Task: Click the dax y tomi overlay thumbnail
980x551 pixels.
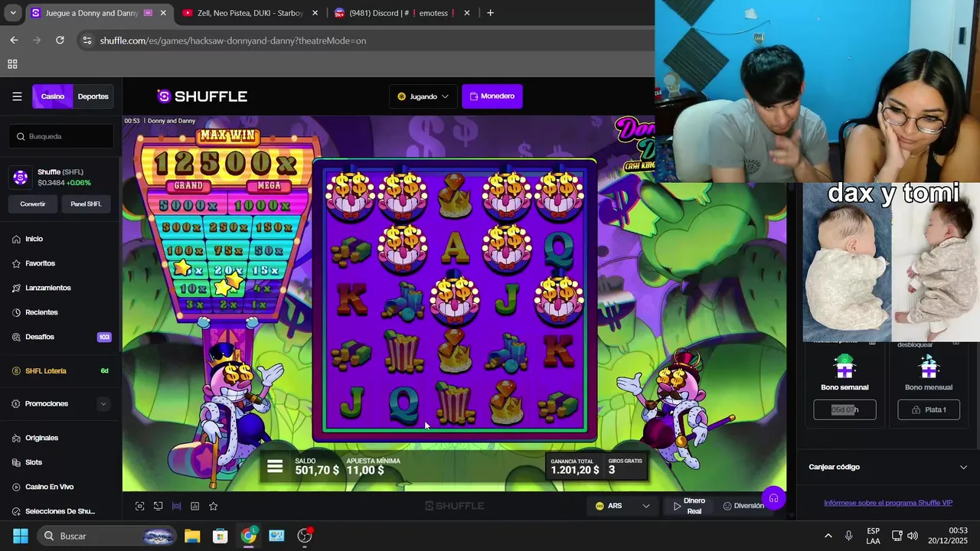Action: [891, 262]
